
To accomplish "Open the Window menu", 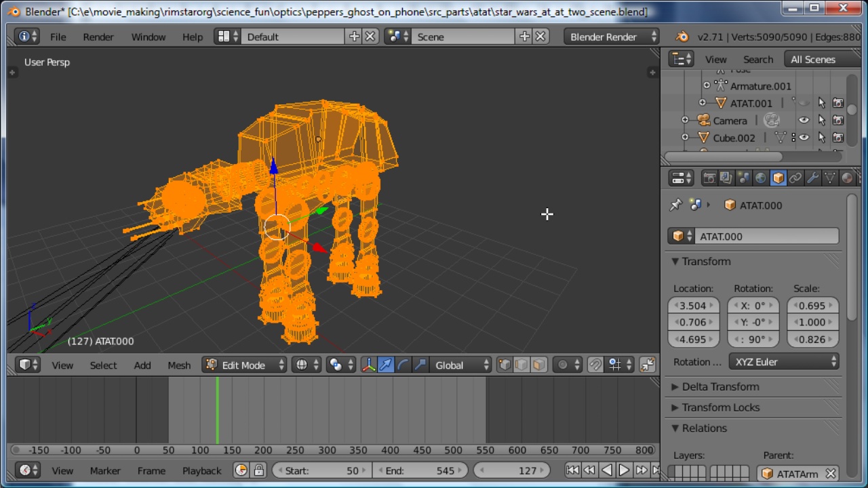I will point(149,37).
